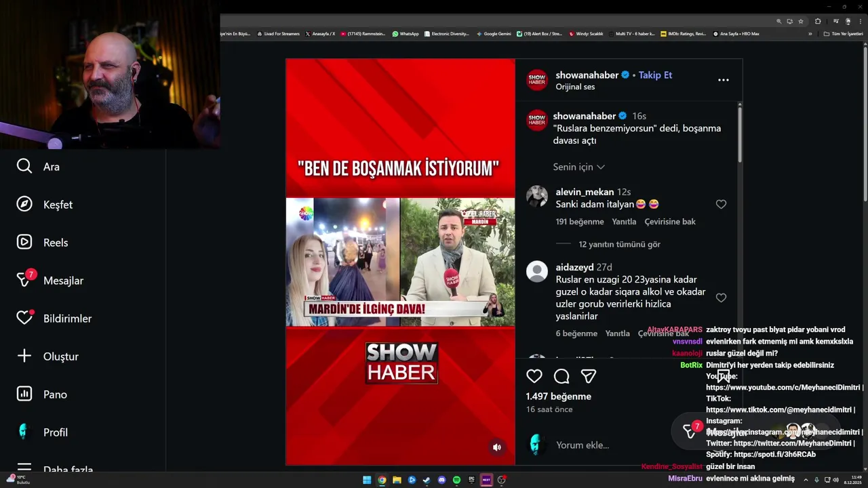Click Yanıtla under alevin_mekan's comment
The height and width of the screenshot is (488, 868).
pos(624,222)
